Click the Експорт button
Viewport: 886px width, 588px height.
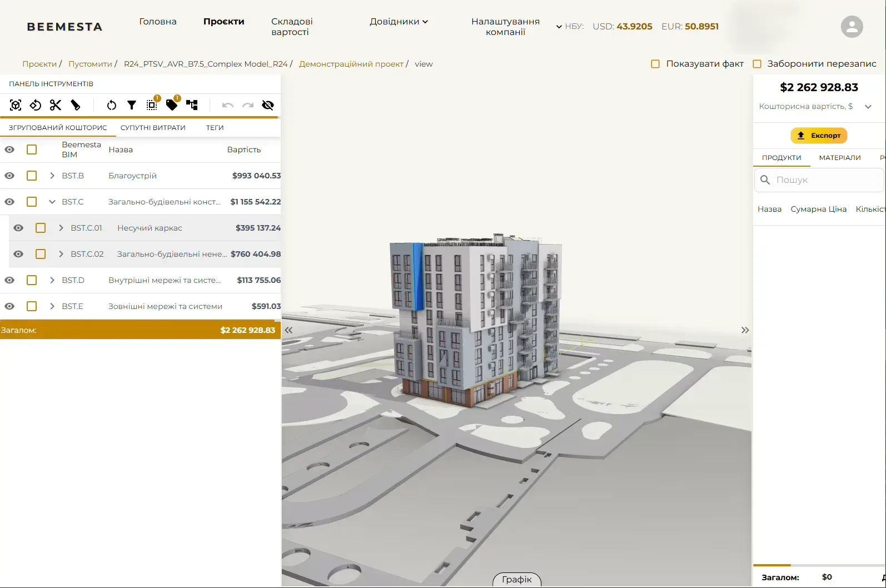[x=819, y=136]
